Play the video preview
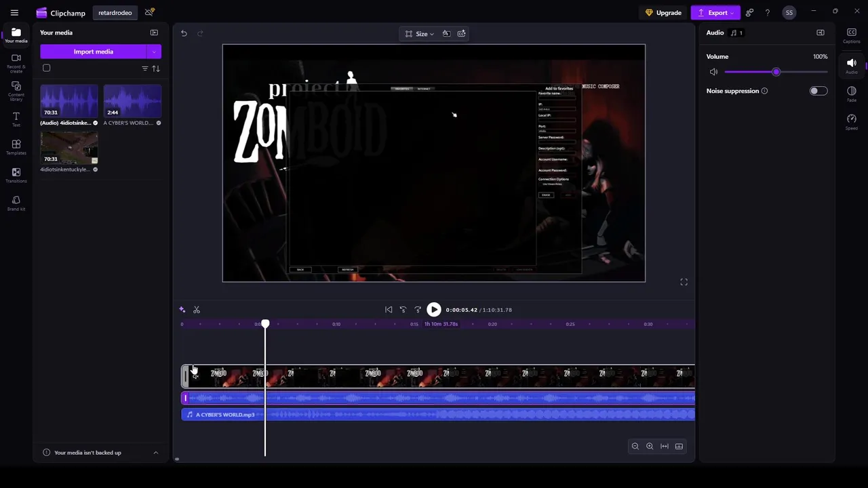868x488 pixels. coord(434,310)
